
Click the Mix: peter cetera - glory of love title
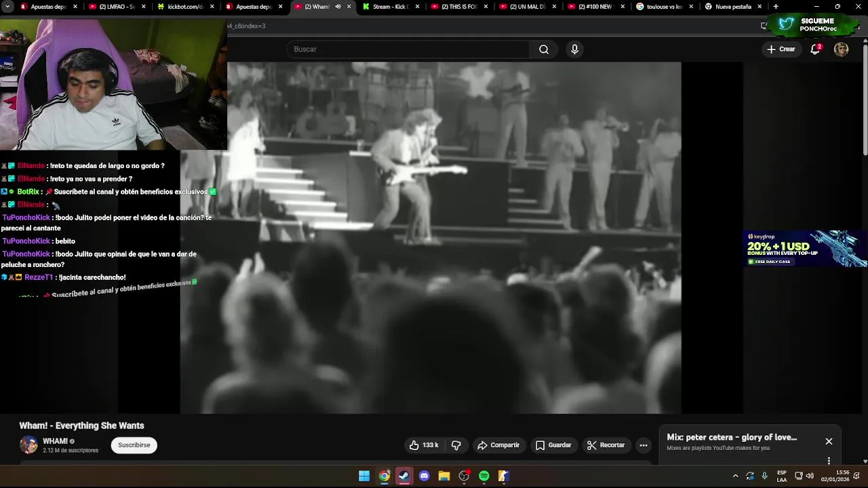coord(732,437)
